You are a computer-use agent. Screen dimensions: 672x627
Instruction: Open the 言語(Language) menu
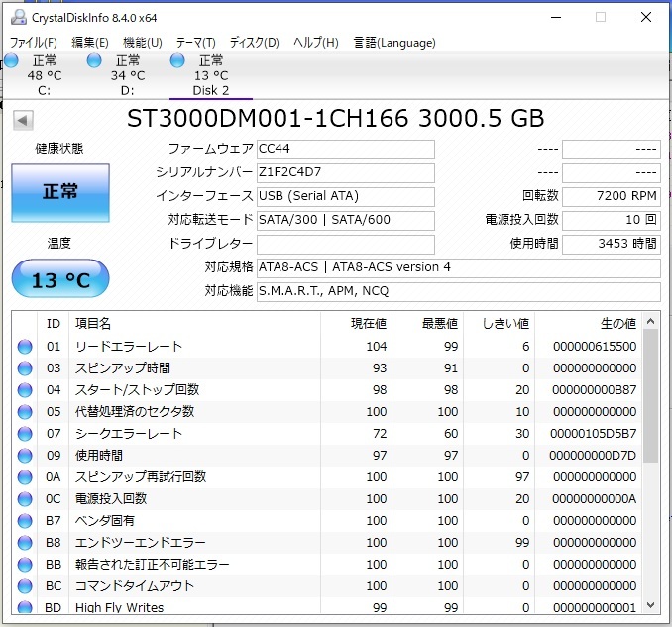click(x=394, y=43)
